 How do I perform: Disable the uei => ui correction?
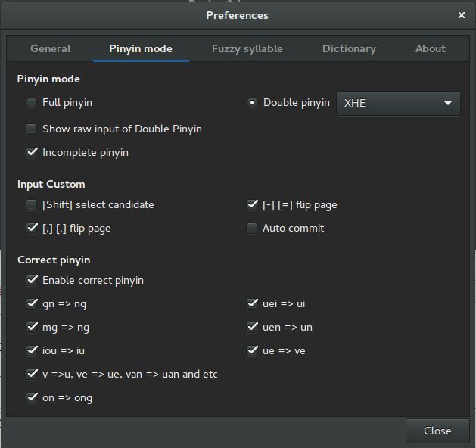(252, 303)
